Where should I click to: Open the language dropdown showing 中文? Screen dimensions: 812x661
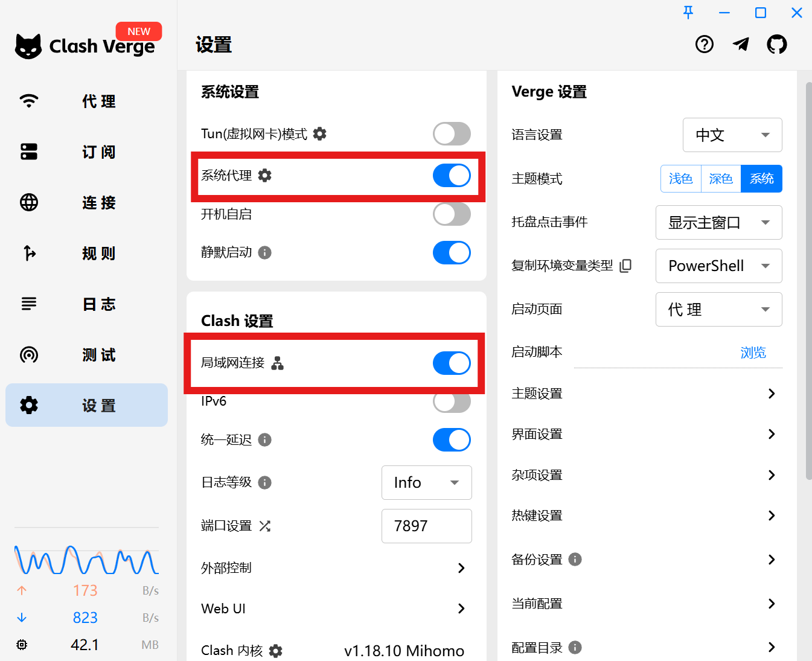[732, 135]
